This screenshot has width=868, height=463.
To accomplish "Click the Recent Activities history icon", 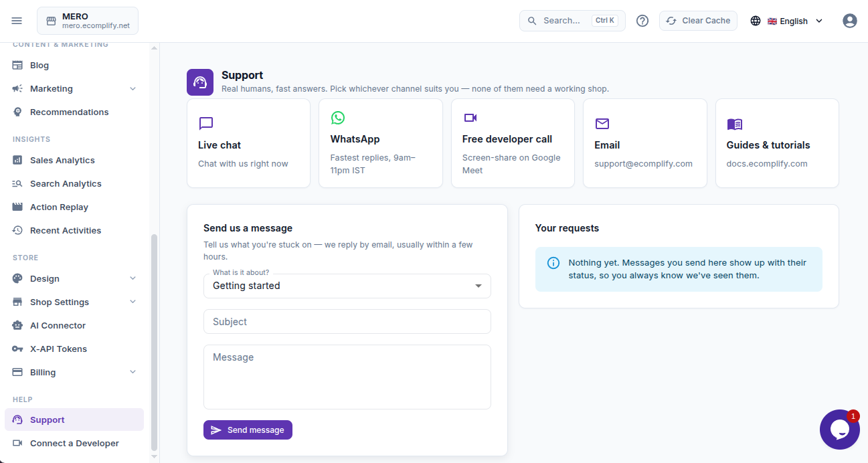I will pyautogui.click(x=17, y=231).
